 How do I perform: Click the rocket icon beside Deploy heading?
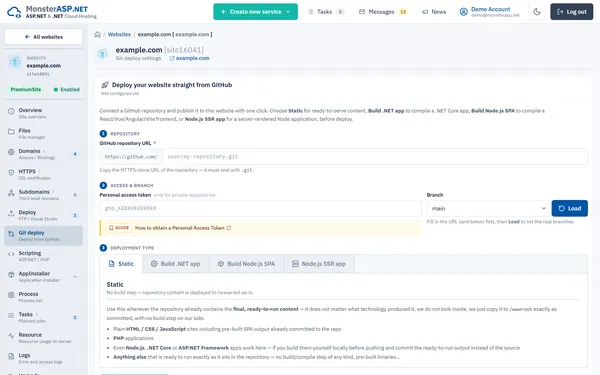(x=105, y=85)
